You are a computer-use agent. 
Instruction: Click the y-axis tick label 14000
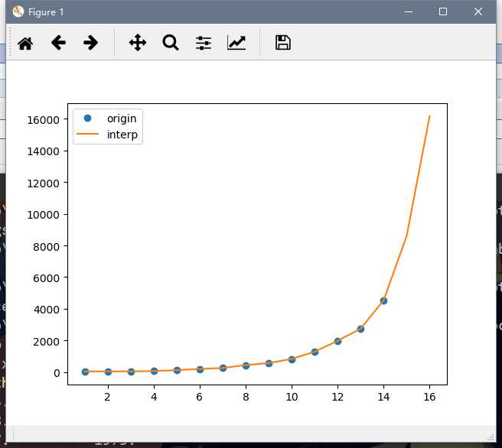pos(43,151)
